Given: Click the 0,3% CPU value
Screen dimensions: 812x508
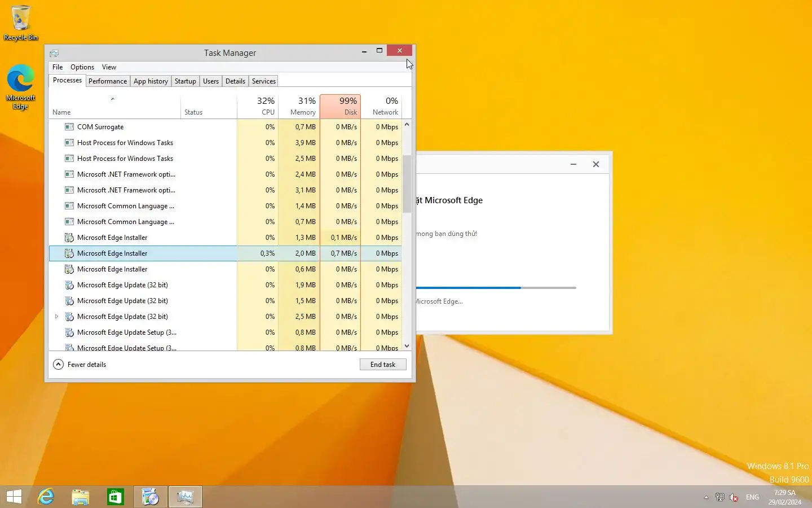Looking at the screenshot, I should pyautogui.click(x=267, y=253).
